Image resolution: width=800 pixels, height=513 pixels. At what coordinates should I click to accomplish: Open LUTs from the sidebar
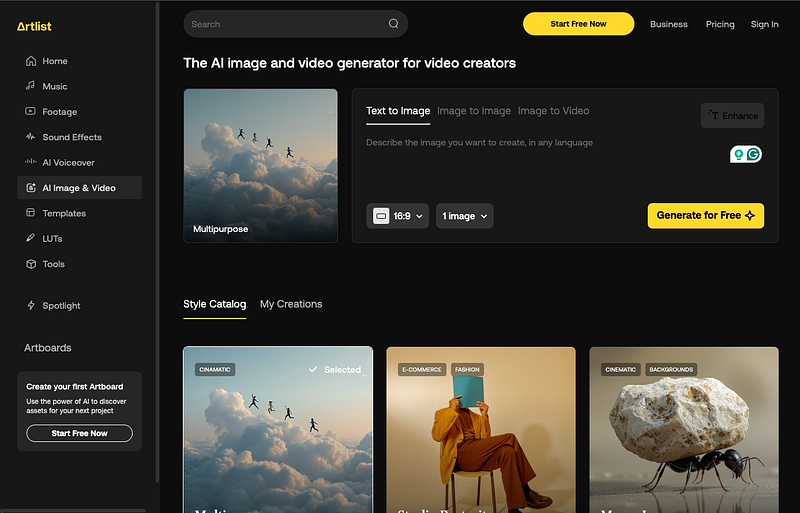[52, 239]
